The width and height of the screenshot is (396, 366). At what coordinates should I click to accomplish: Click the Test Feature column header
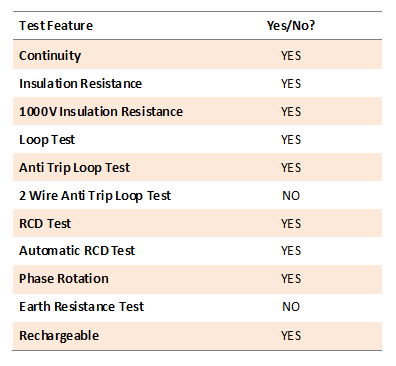56,26
